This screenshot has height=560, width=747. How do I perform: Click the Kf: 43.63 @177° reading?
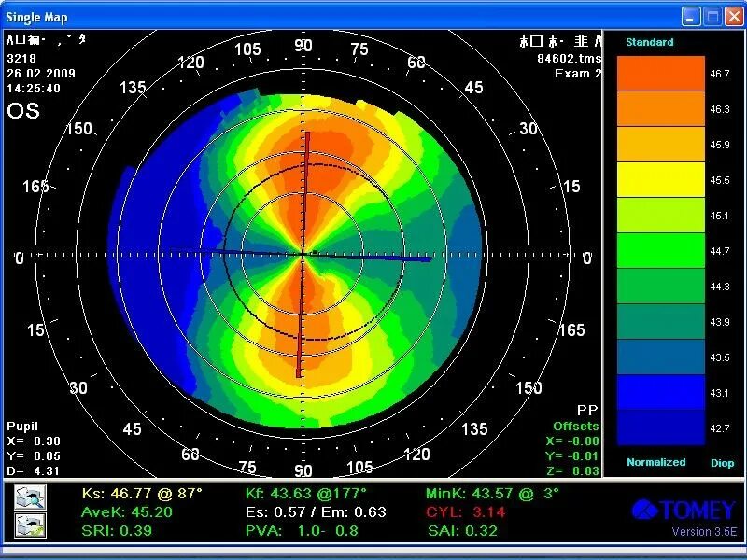click(306, 494)
